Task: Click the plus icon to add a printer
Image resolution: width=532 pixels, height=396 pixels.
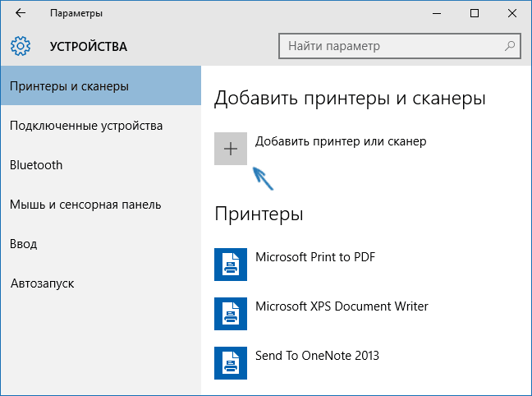Action: [x=231, y=149]
